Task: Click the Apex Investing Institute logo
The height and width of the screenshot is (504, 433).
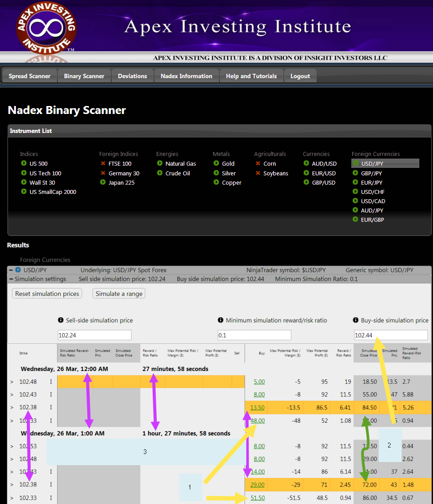Action: [46, 28]
